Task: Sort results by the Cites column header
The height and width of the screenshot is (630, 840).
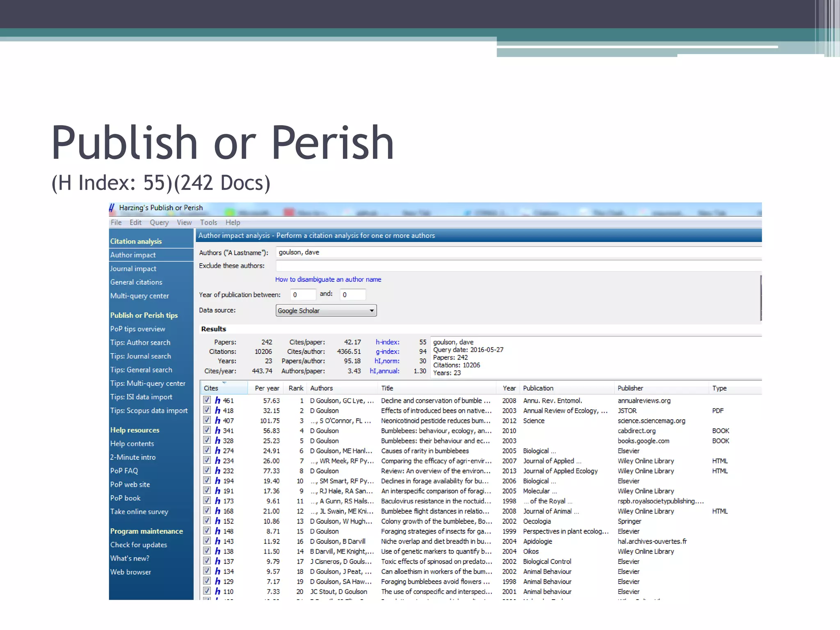Action: (x=224, y=388)
